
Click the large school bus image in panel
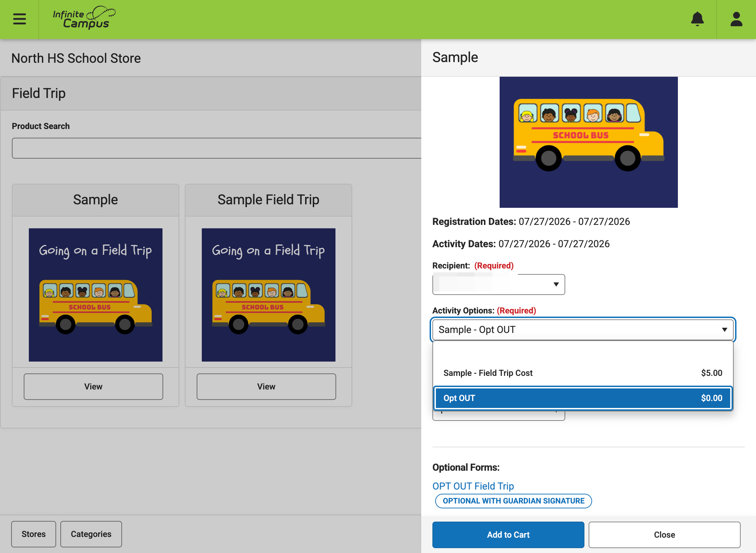click(589, 142)
